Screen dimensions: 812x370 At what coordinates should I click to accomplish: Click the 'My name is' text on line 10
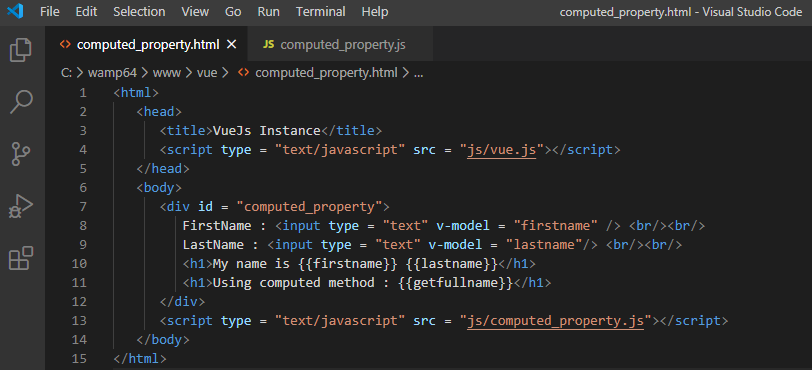pyautogui.click(x=252, y=264)
